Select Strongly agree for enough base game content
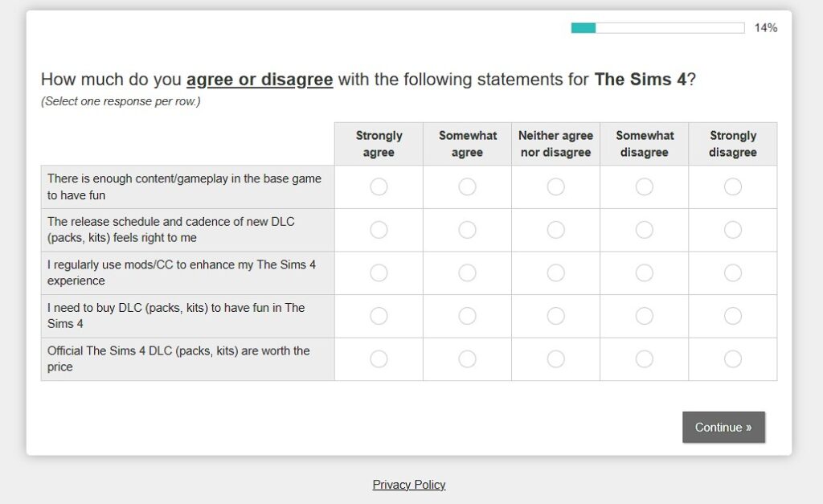 click(x=379, y=187)
